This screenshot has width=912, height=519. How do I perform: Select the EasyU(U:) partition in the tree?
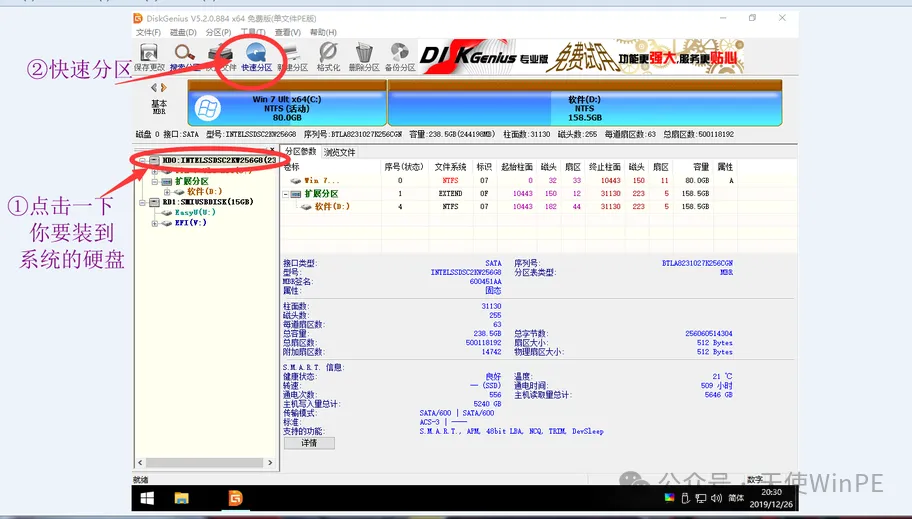(195, 213)
